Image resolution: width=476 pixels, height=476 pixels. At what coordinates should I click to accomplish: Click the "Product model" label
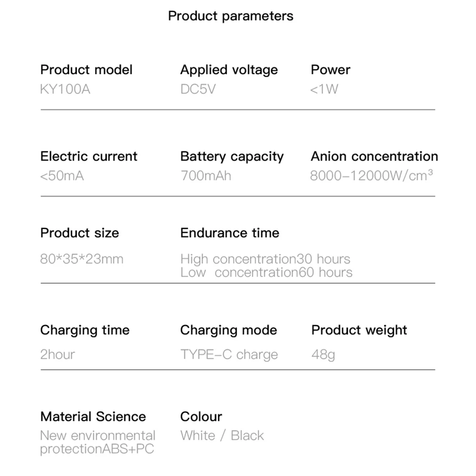[86, 69]
